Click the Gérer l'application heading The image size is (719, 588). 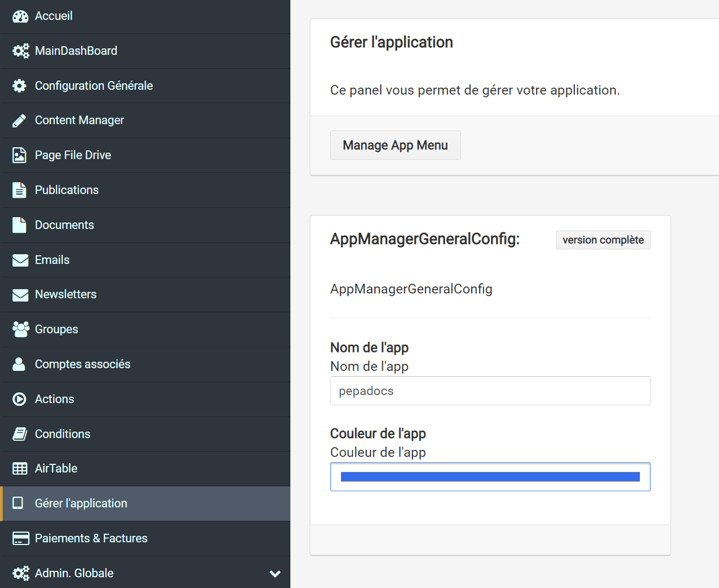(x=391, y=42)
